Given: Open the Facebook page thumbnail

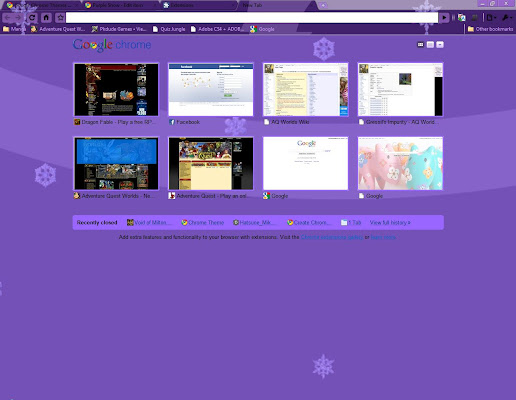Looking at the screenshot, I should [x=211, y=90].
